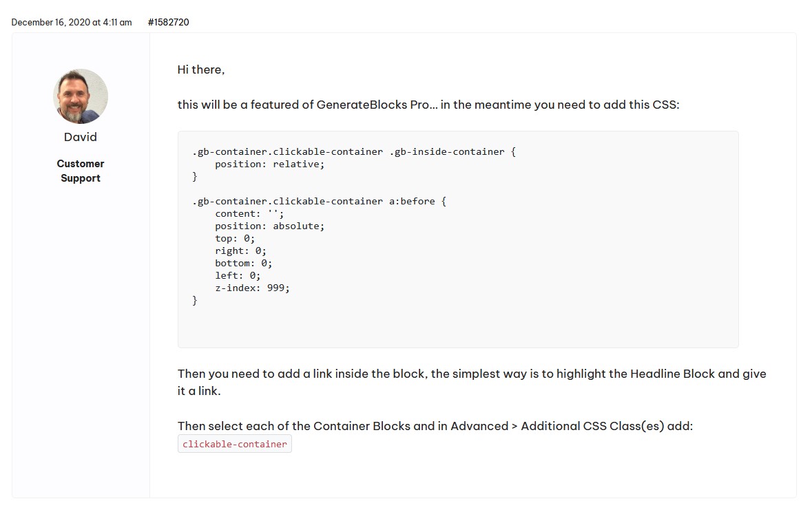812x512 pixels.
Task: Click the "position: absolute;" code line
Action: click(269, 226)
